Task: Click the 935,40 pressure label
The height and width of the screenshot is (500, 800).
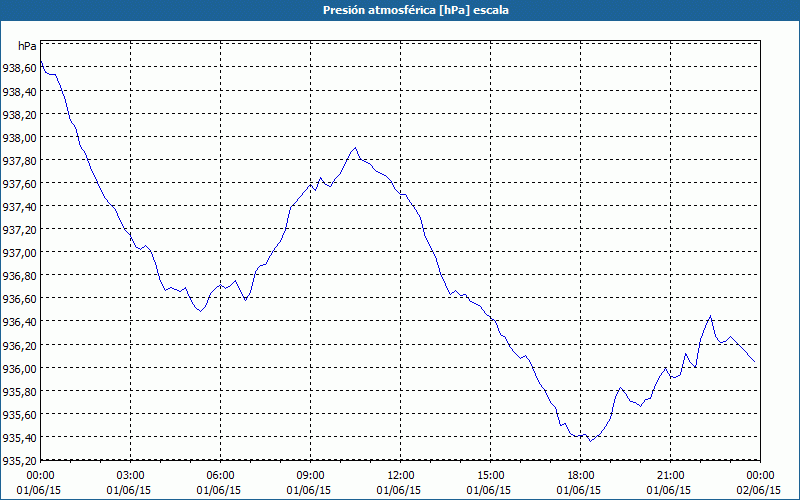Action: pyautogui.click(x=19, y=437)
